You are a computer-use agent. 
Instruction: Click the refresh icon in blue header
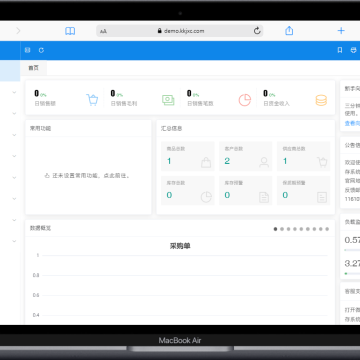[x=41, y=50]
